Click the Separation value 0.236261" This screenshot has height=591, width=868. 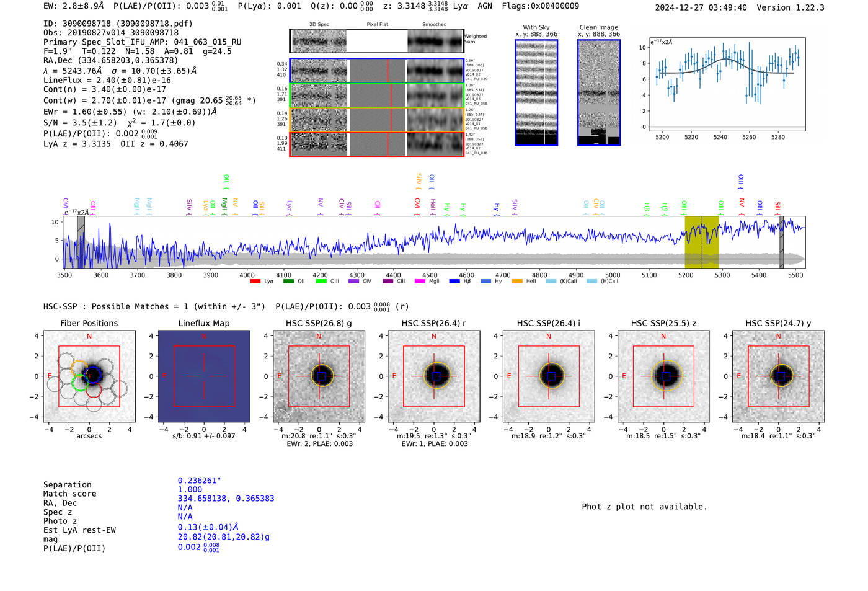pyautogui.click(x=200, y=481)
